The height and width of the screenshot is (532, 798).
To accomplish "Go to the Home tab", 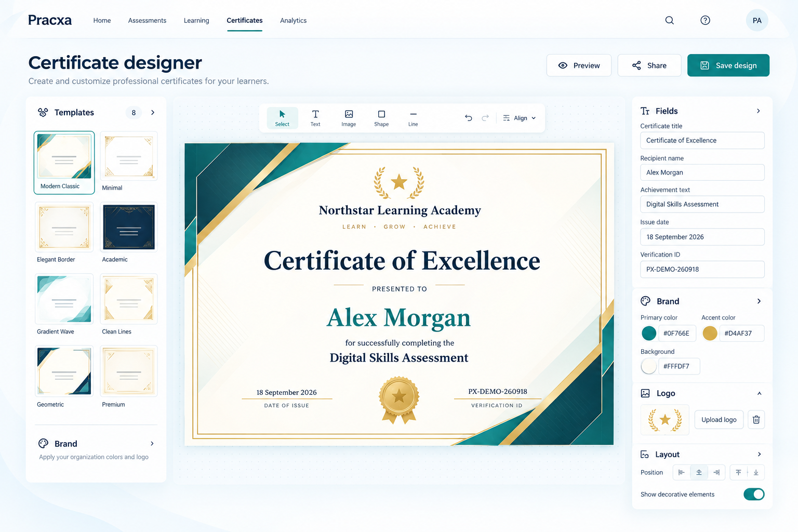I will coord(102,20).
